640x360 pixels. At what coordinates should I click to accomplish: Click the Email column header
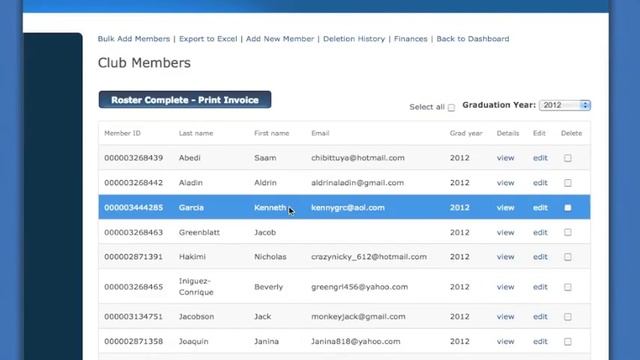[x=320, y=133]
